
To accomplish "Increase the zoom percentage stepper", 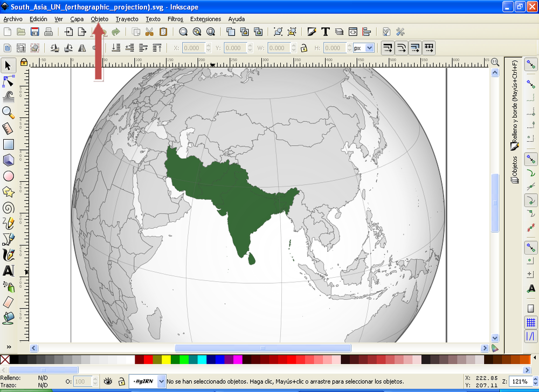I will [536, 379].
